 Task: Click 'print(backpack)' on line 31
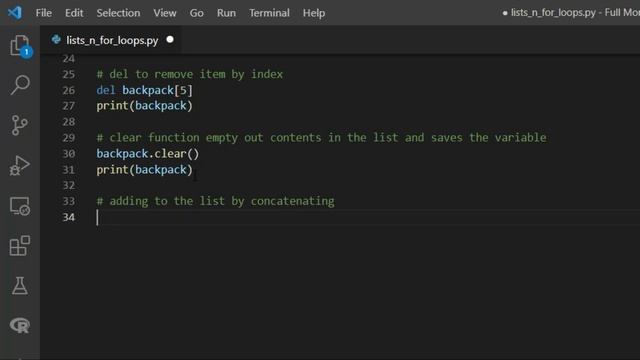(x=144, y=170)
